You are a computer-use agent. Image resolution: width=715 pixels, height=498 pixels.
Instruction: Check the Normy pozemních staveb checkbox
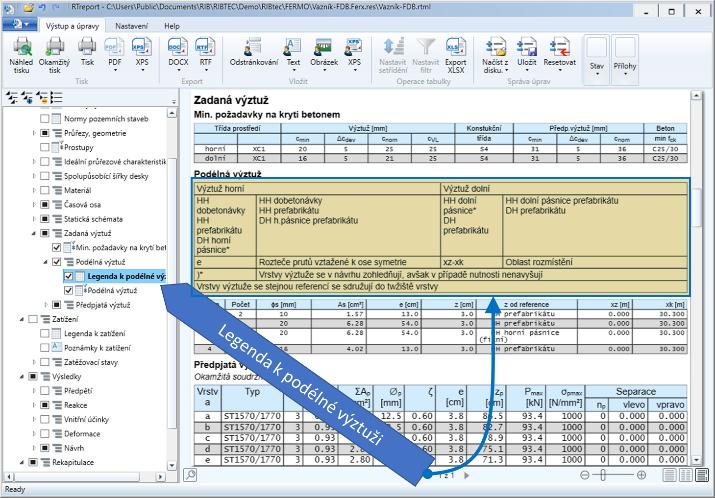[x=45, y=119]
